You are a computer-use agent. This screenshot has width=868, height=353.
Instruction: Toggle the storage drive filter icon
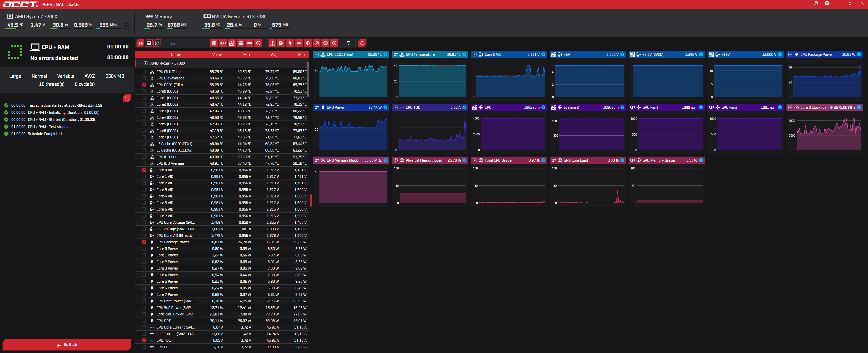pos(240,43)
